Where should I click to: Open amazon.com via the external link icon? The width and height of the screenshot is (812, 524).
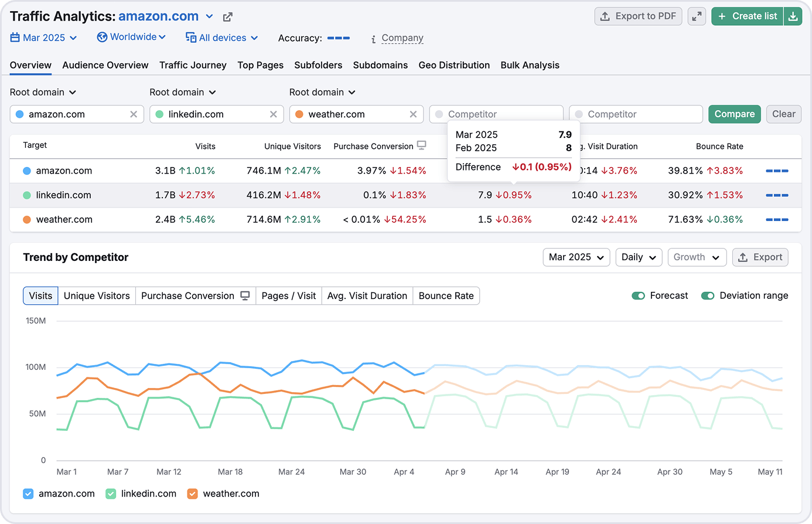click(227, 16)
